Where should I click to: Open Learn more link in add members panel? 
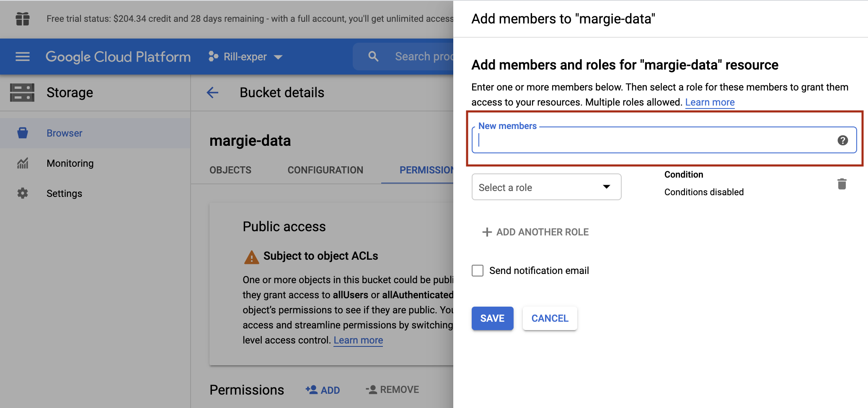(x=710, y=102)
